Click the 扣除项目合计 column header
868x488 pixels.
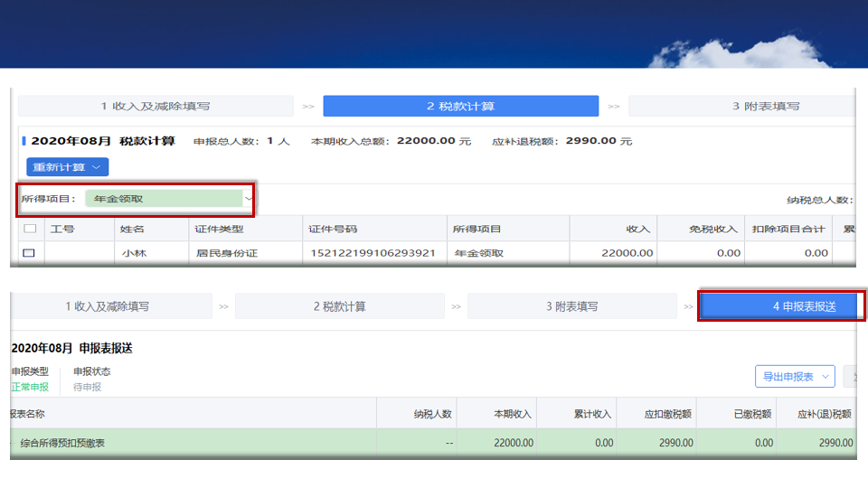tap(788, 229)
